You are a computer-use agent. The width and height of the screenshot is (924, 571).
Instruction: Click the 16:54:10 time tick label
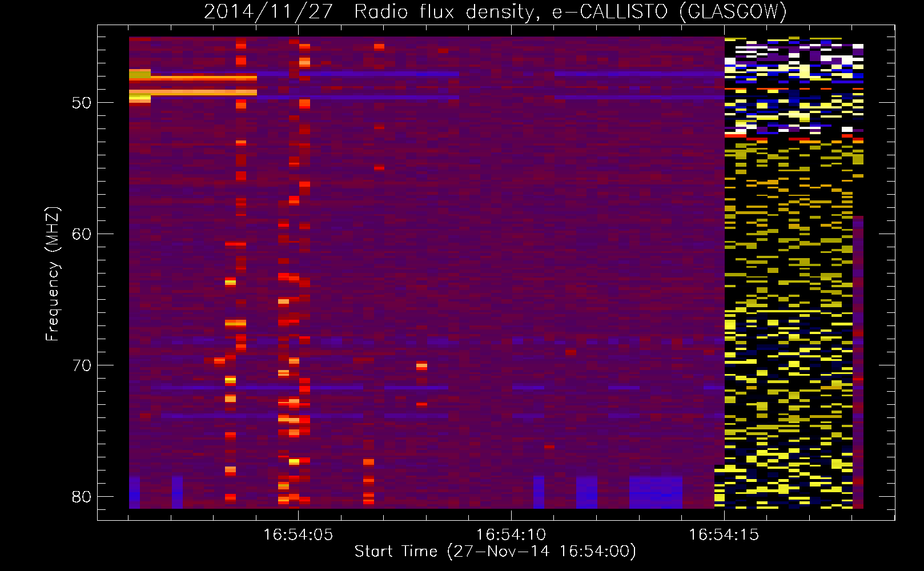(511, 535)
